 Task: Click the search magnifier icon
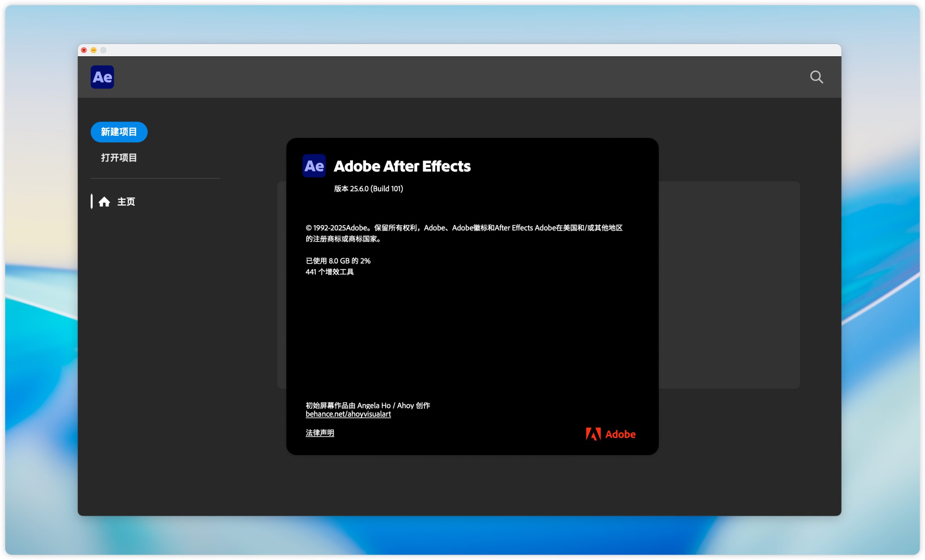(x=816, y=77)
